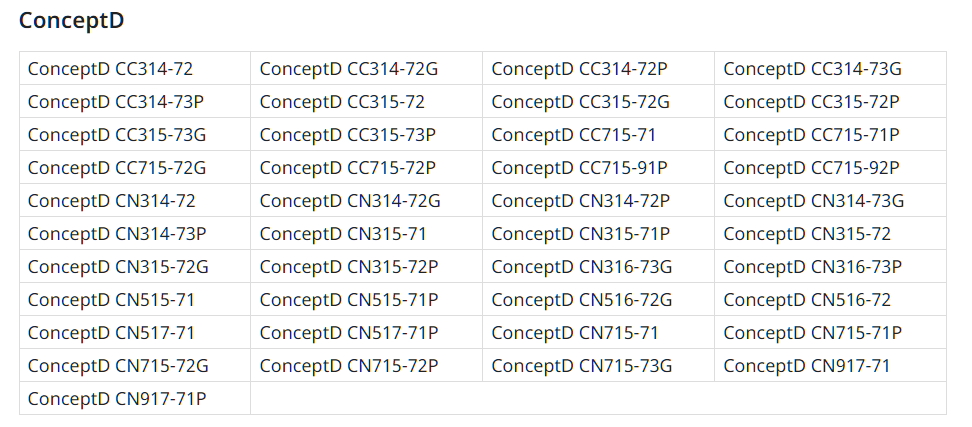972x427 pixels.
Task: Click ConceptD CN515-71 model
Action: [135, 299]
